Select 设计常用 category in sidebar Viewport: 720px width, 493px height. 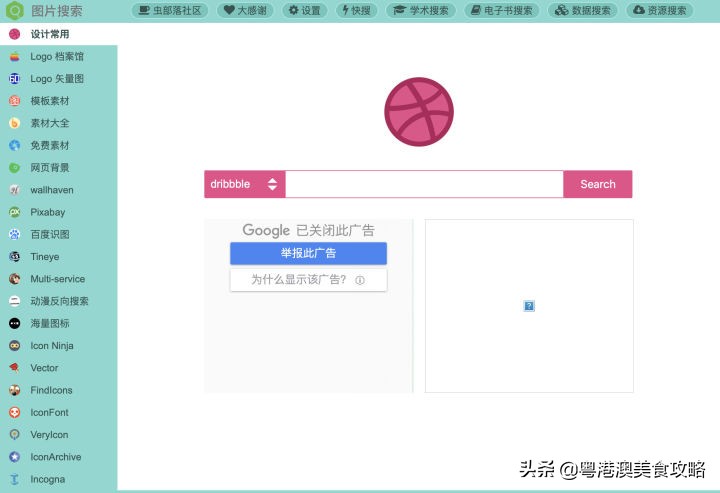pyautogui.click(x=59, y=34)
